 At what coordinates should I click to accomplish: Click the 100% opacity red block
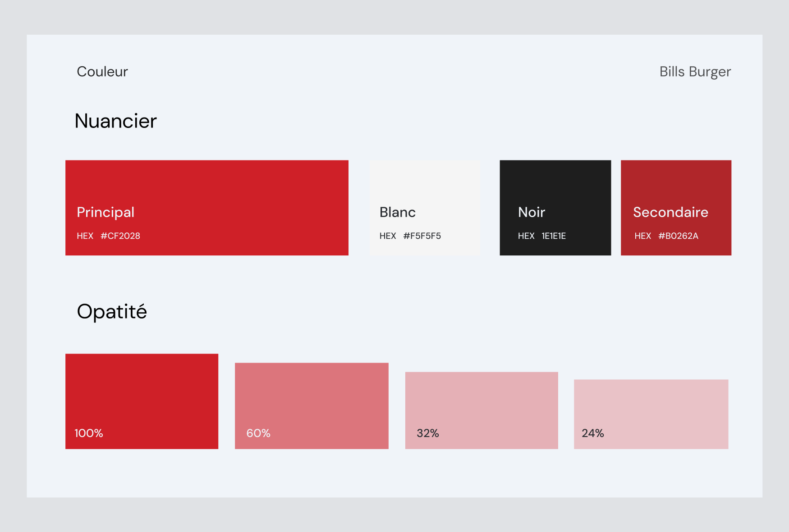(x=142, y=401)
